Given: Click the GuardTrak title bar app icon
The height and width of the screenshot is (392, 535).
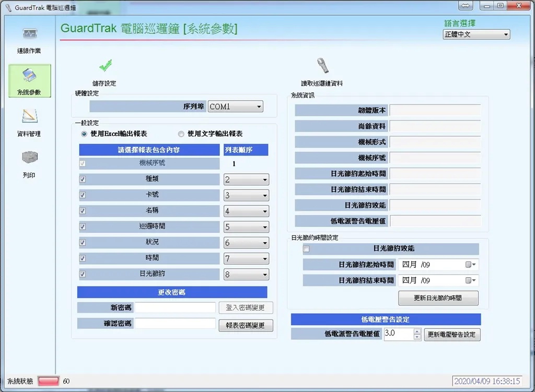Looking at the screenshot, I should (8, 7).
